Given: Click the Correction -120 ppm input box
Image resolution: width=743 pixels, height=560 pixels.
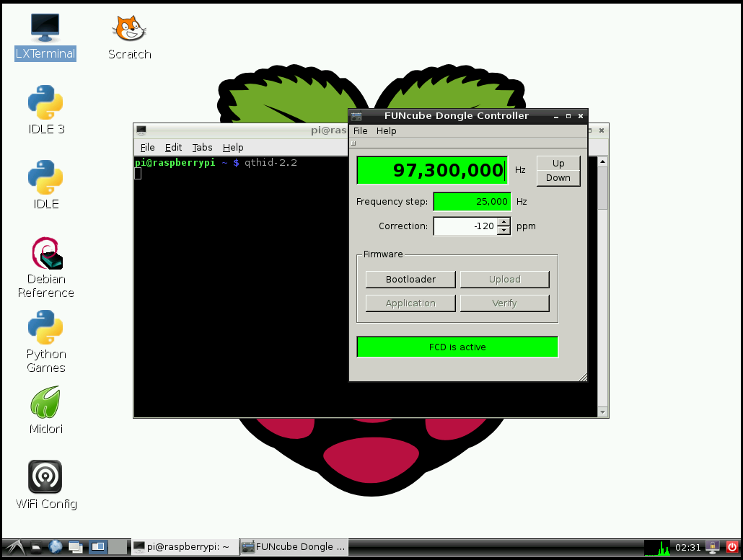Looking at the screenshot, I should point(465,226).
